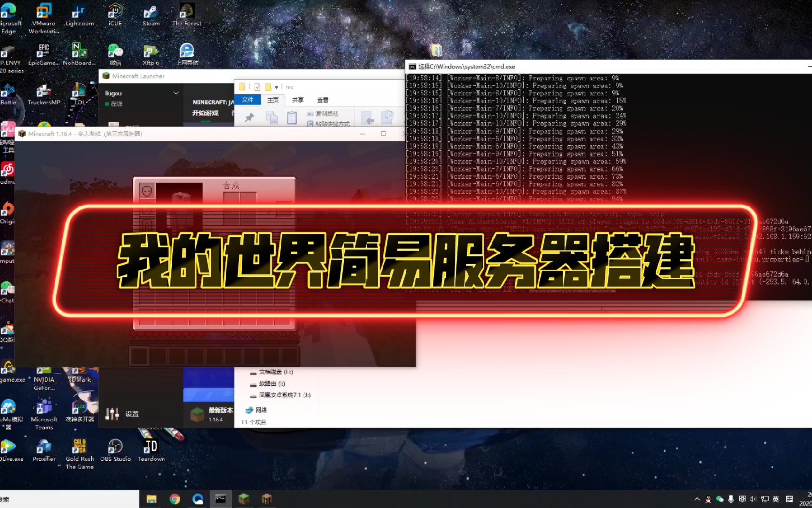This screenshot has width=812, height=508.
Task: Click 复制路径 in Explorer ribbon
Action: tap(323, 114)
